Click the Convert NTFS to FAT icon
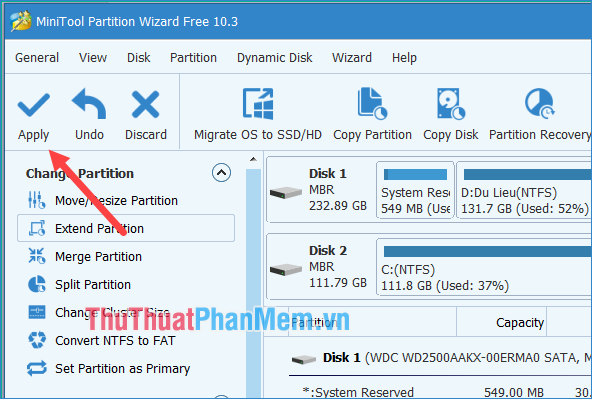Image resolution: width=592 pixels, height=399 pixels. point(37,340)
